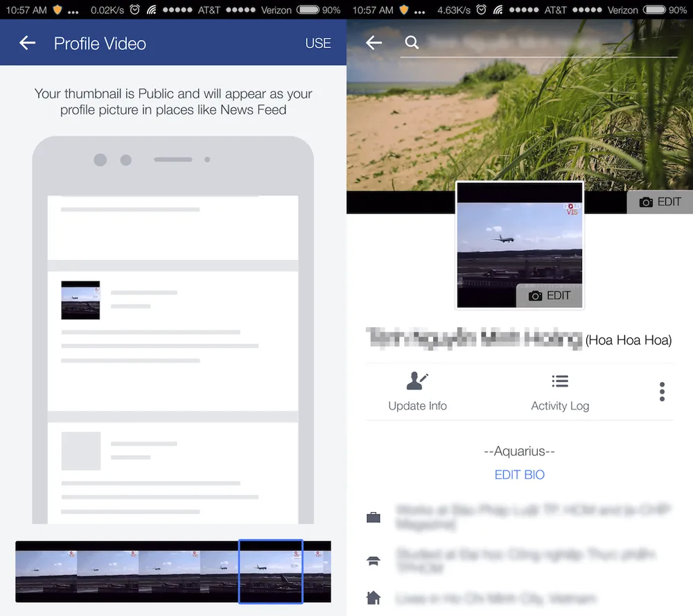
Task: Tap the back arrow on the profile screen
Action: (374, 42)
